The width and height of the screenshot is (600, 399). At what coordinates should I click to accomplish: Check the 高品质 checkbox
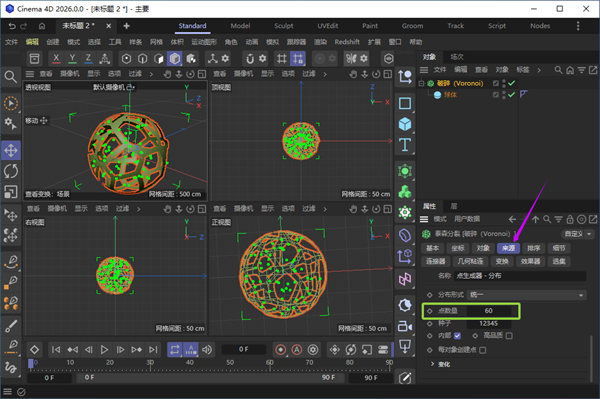click(509, 336)
